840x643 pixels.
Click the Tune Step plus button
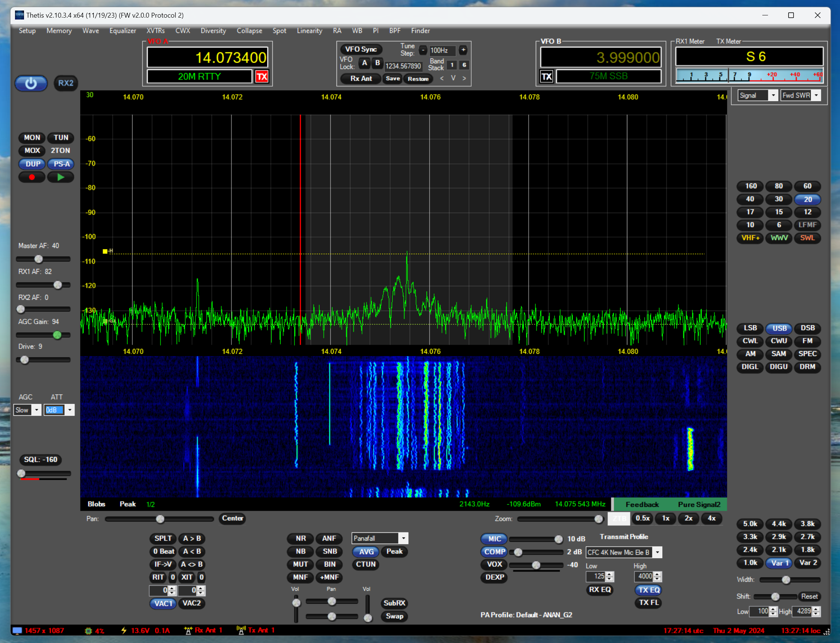(x=463, y=50)
